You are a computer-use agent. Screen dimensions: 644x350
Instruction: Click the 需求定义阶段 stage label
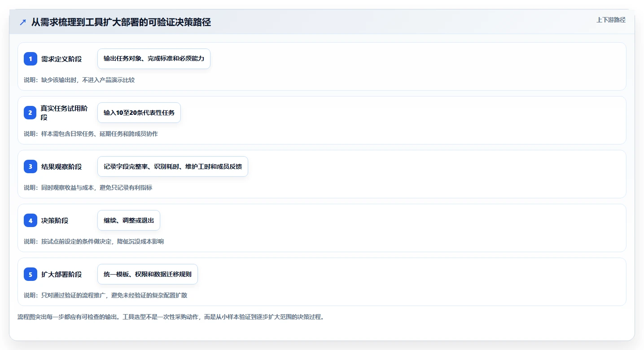[61, 59]
